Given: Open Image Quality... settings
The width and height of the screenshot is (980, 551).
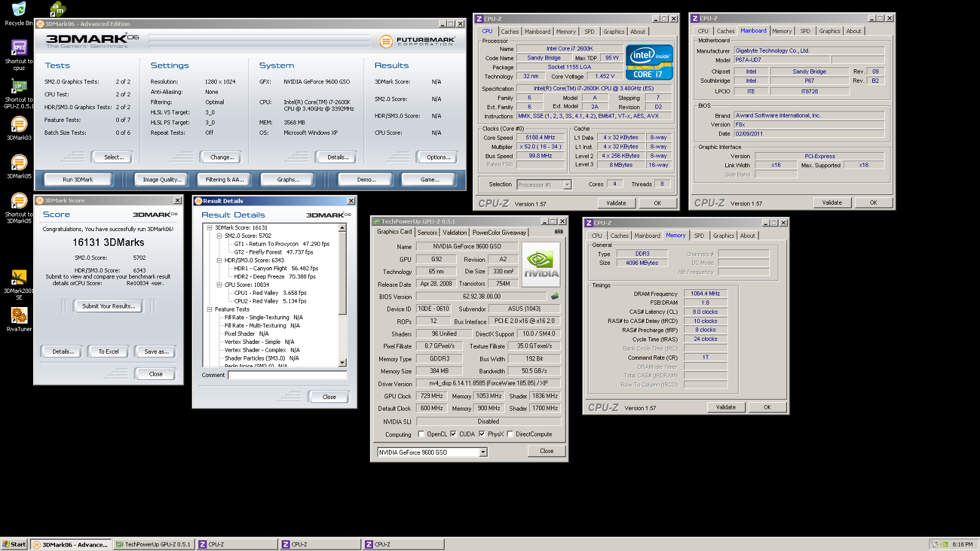Looking at the screenshot, I should tap(162, 180).
